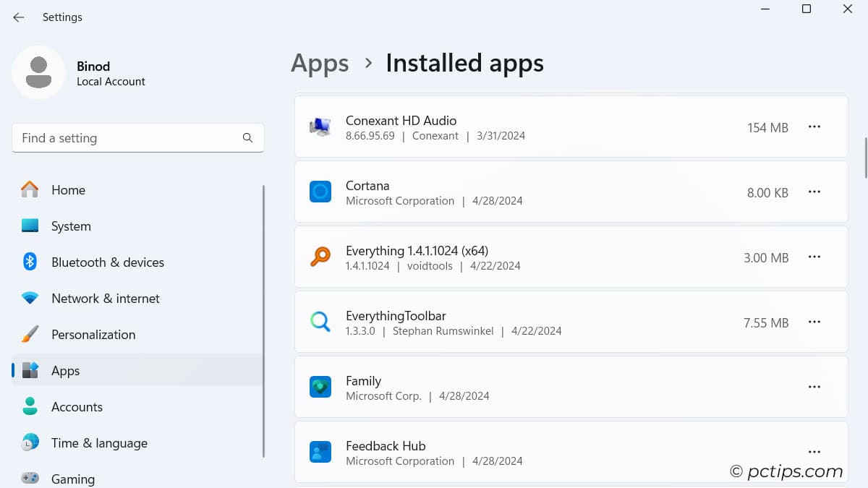Click the vertical scrollbar on the right
The height and width of the screenshot is (488, 868).
[x=862, y=152]
